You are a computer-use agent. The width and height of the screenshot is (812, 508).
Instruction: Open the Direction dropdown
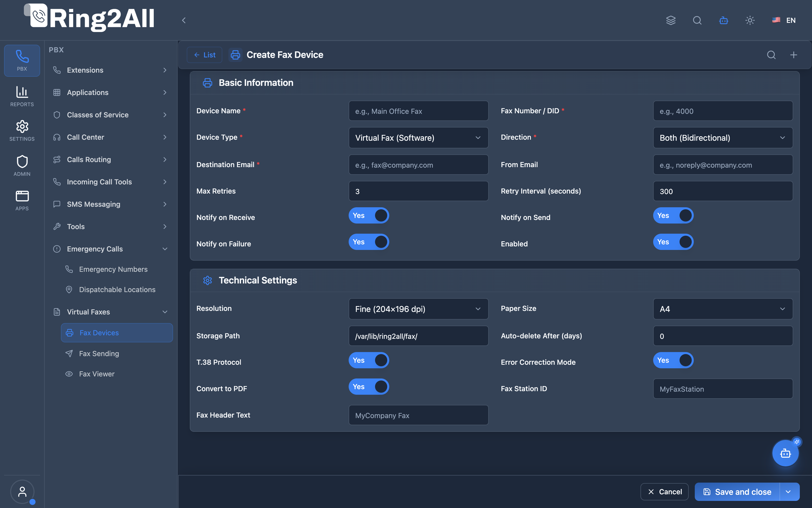[723, 138]
